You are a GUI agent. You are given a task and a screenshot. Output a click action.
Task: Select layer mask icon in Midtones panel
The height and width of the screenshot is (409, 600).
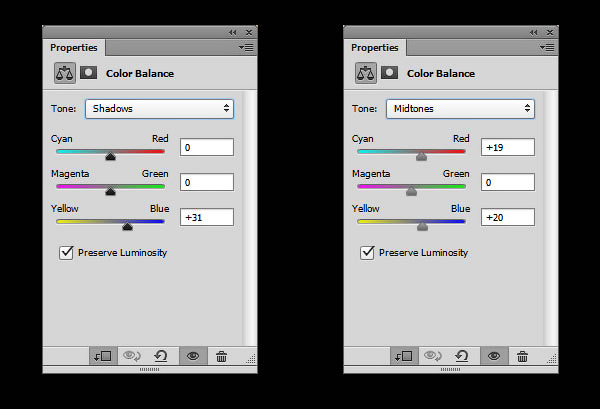point(389,73)
